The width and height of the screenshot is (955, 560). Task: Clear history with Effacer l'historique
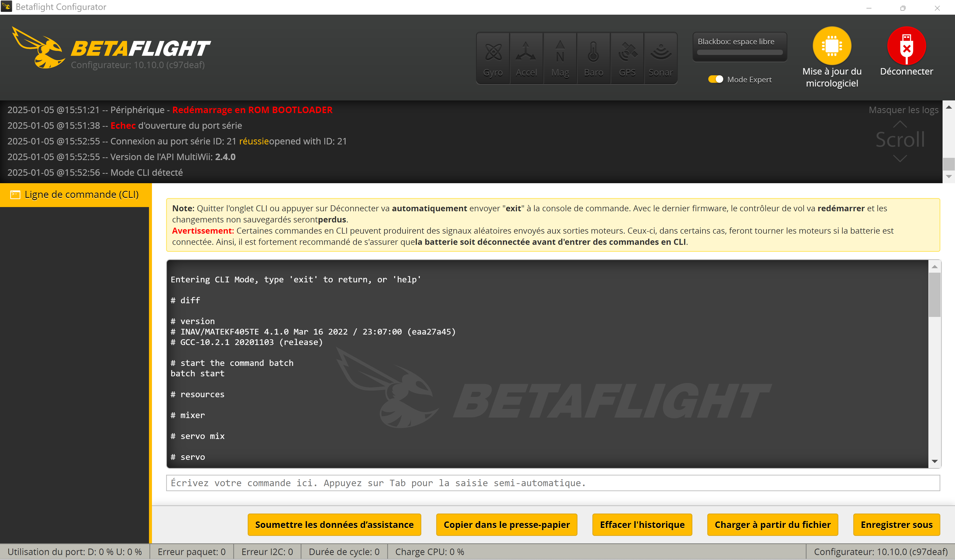(x=642, y=524)
